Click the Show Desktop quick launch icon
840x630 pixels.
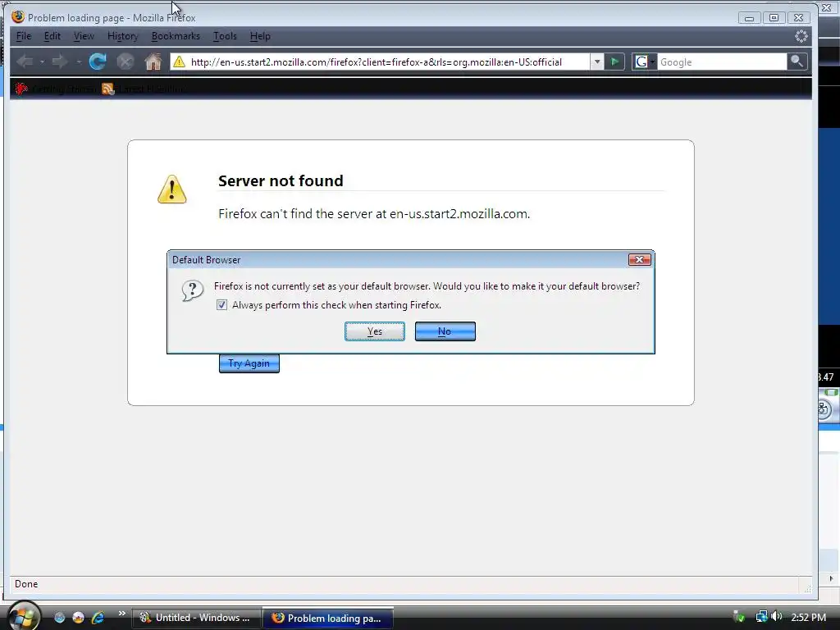(x=59, y=618)
